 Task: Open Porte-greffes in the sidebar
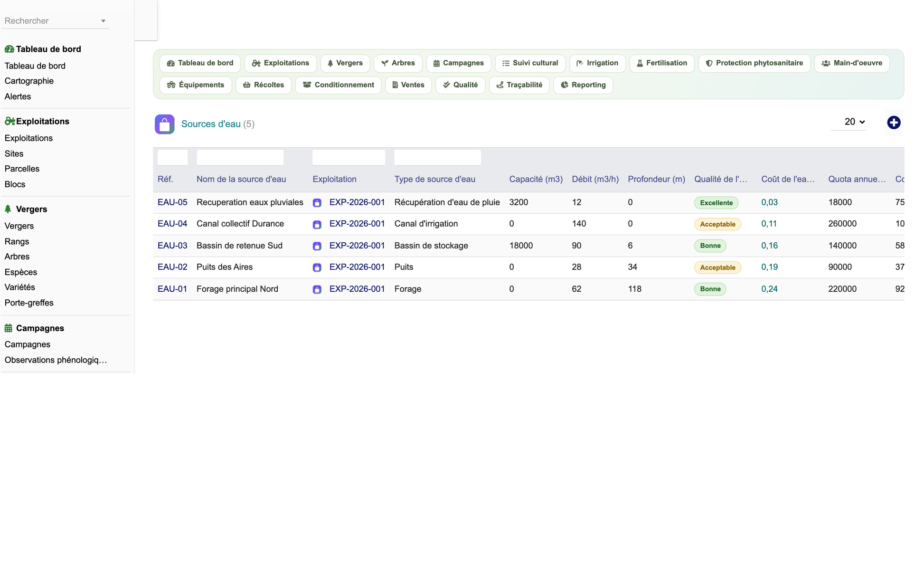[x=29, y=303]
